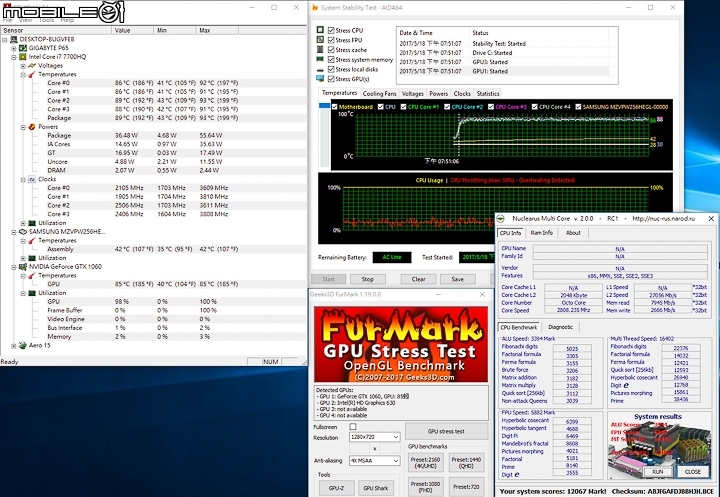Open the FurMark Resolution dropdown
This screenshot has height=497, width=720.
click(375, 437)
